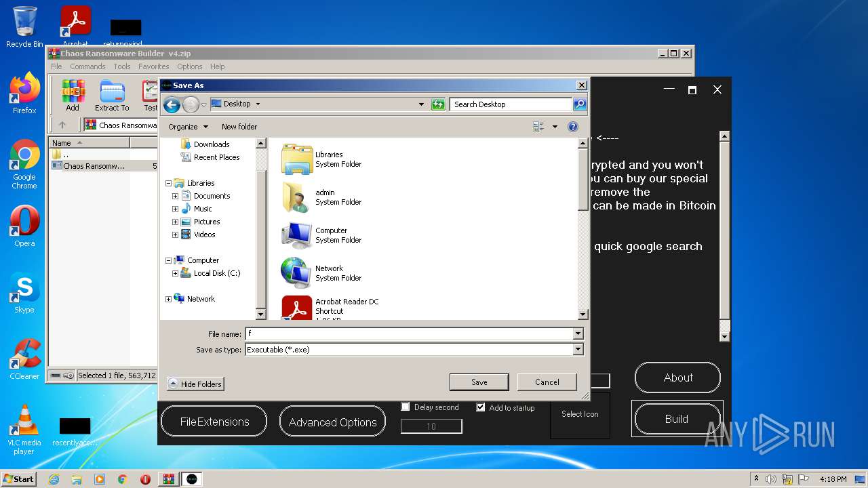Image resolution: width=868 pixels, height=488 pixels.
Task: Expand the Pictures library node
Action: click(x=175, y=222)
